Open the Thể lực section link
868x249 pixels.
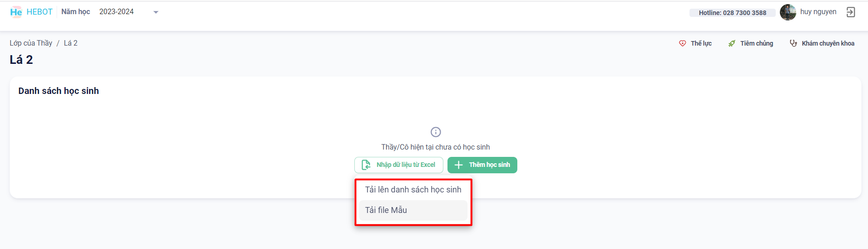tap(701, 43)
